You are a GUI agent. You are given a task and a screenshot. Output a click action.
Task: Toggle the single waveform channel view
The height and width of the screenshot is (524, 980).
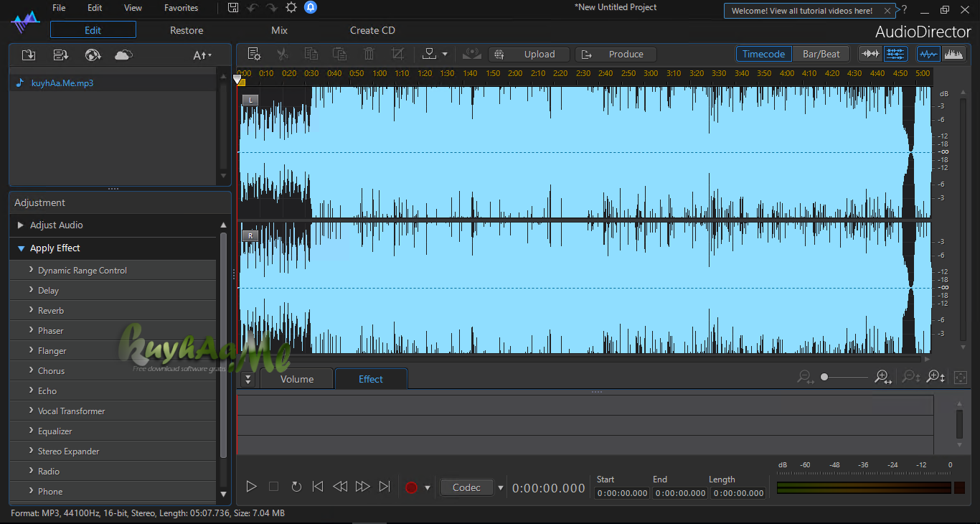(x=871, y=54)
